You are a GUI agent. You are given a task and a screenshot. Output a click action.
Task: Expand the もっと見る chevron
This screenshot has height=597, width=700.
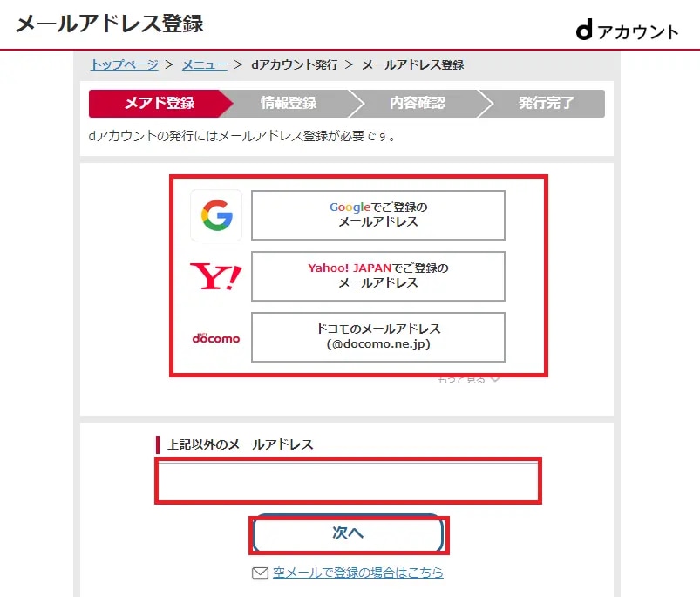pyautogui.click(x=494, y=380)
